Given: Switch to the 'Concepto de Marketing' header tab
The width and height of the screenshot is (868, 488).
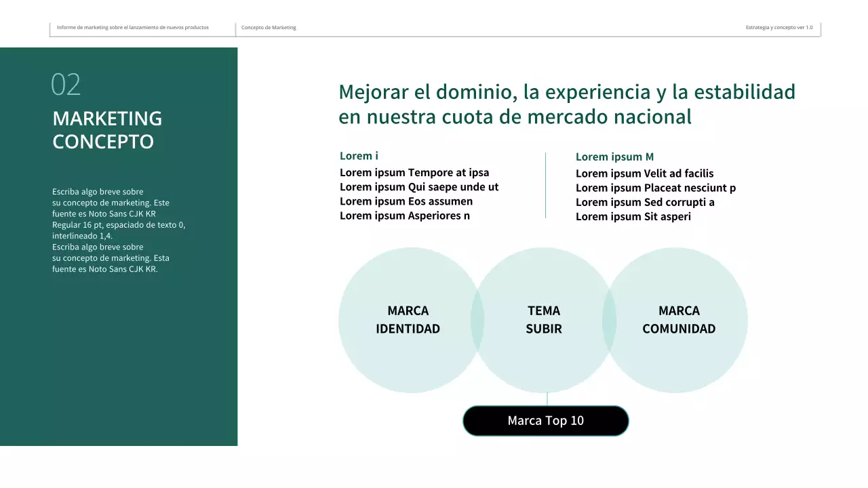Looking at the screenshot, I should coord(269,27).
